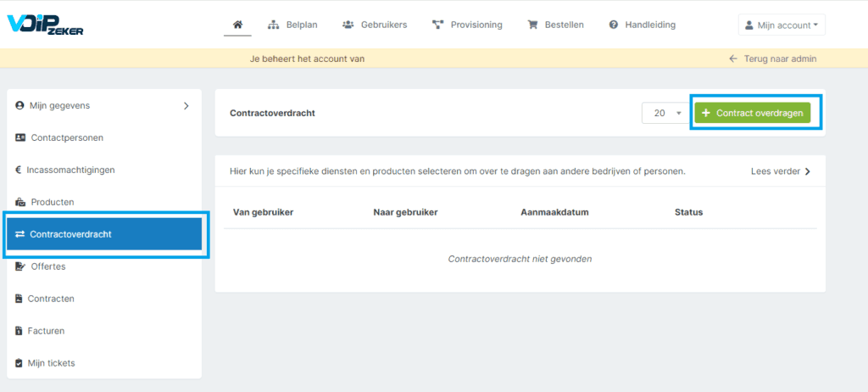Click the chevron next to Lees verder
This screenshot has height=392, width=868.
[808, 171]
